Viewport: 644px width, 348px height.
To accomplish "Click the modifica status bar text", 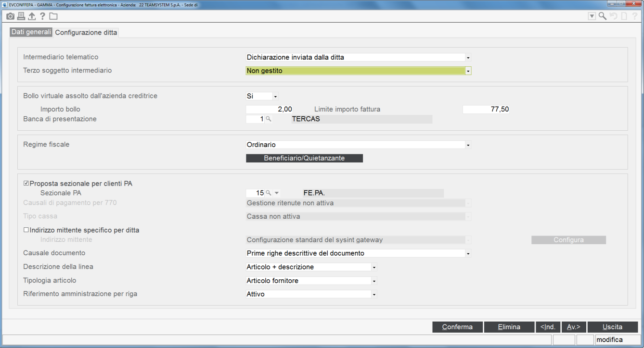I will 609,340.
